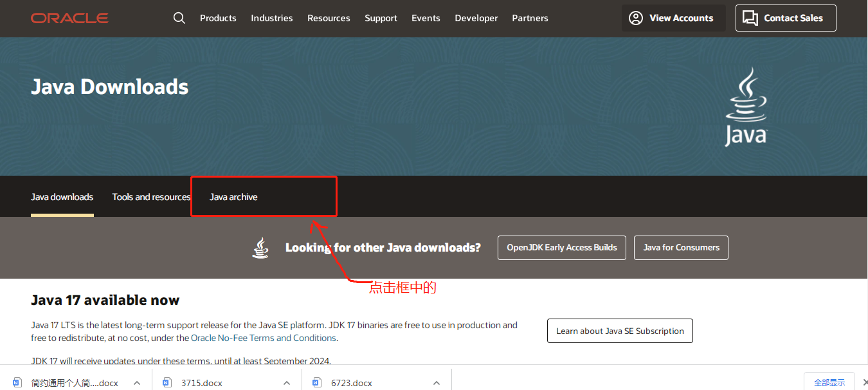Open the Industries menu

(x=272, y=18)
